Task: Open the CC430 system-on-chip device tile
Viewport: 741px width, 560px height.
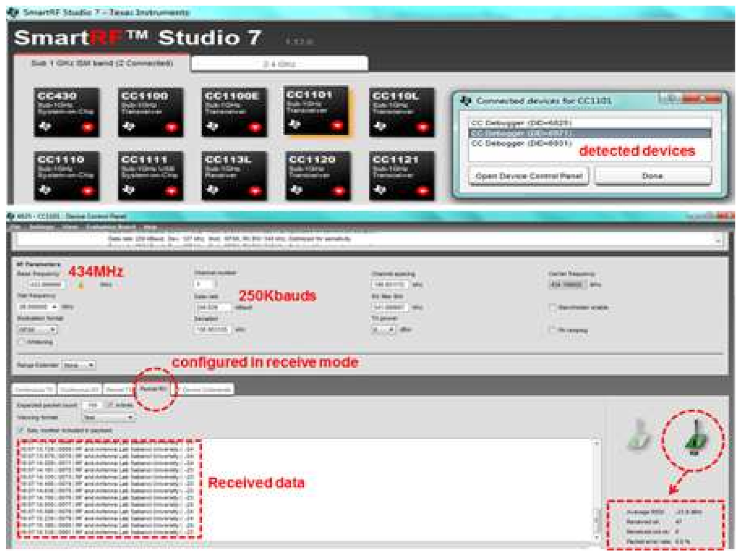Action: pyautogui.click(x=66, y=112)
